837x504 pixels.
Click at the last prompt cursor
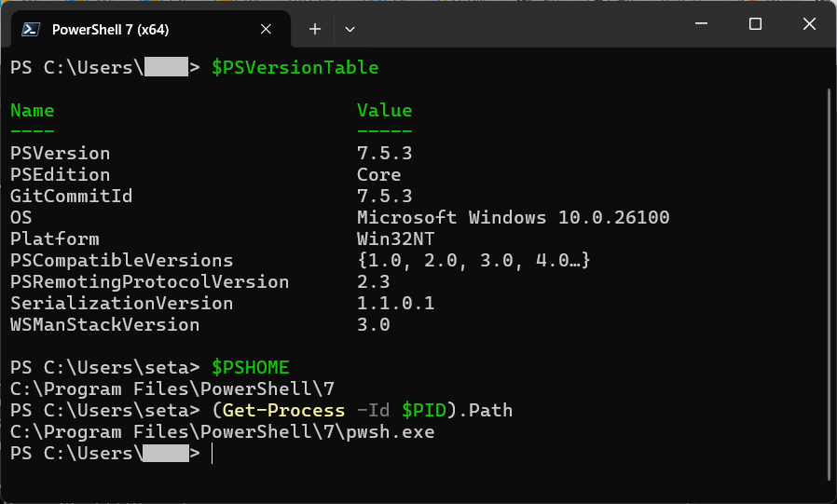tap(212, 454)
